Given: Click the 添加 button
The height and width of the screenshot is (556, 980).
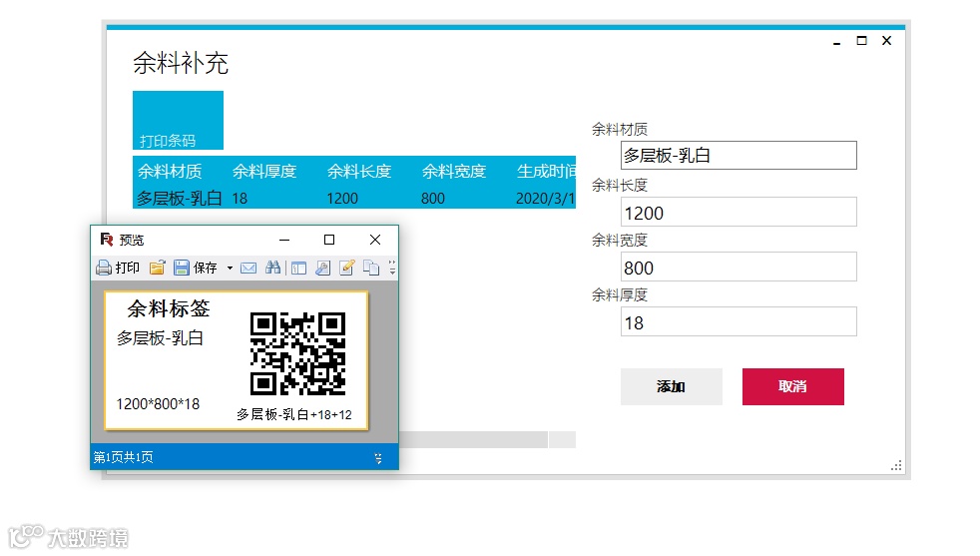Looking at the screenshot, I should coord(672,386).
